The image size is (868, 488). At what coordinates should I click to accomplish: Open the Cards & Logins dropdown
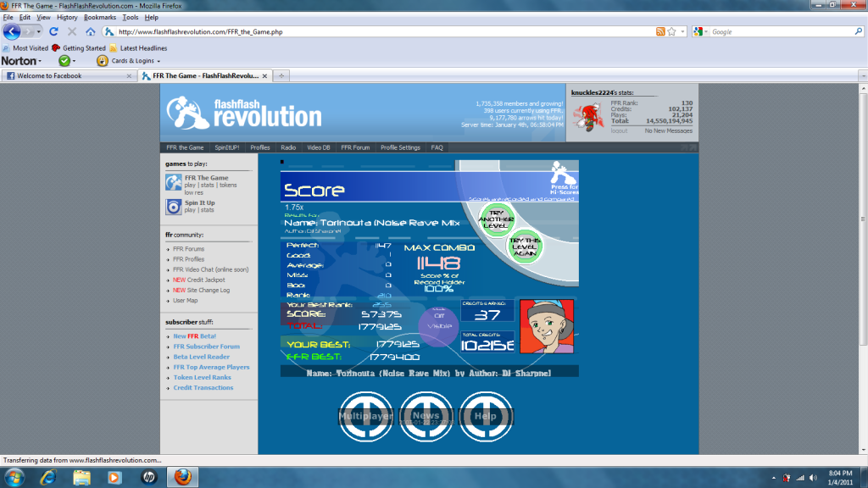point(127,61)
